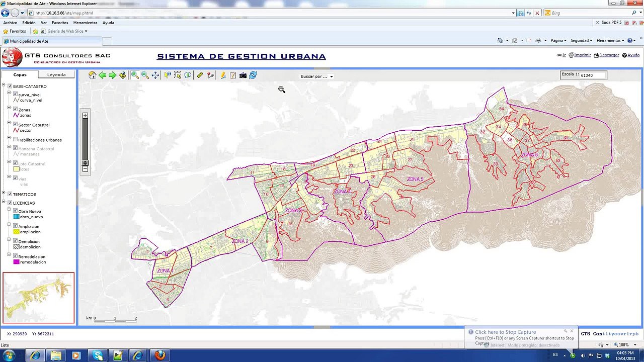
Task: Select the zoom-to-selection yellow diamond tool
Action: tap(123, 75)
